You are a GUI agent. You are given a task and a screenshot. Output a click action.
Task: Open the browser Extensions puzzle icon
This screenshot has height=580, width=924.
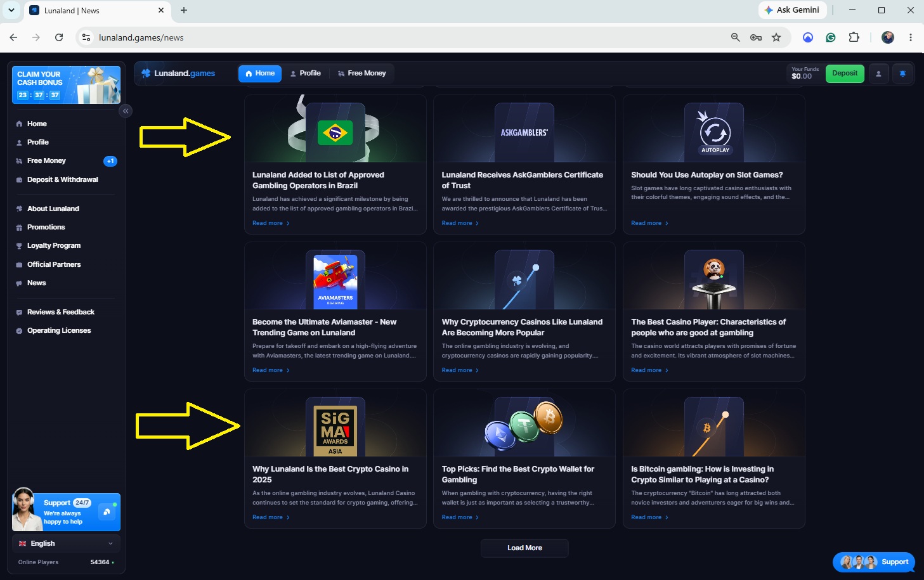[854, 37]
